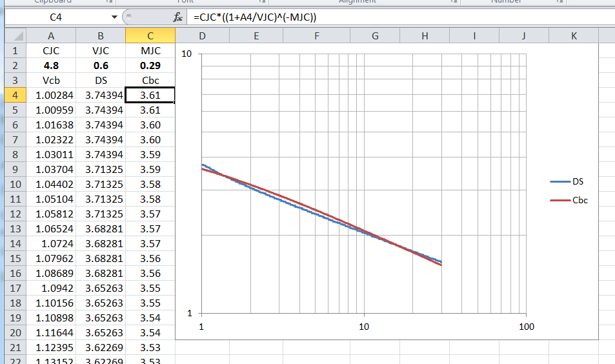Image resolution: width=615 pixels, height=364 pixels.
Task: Select the bold 0.29 value cell
Action: tap(150, 65)
